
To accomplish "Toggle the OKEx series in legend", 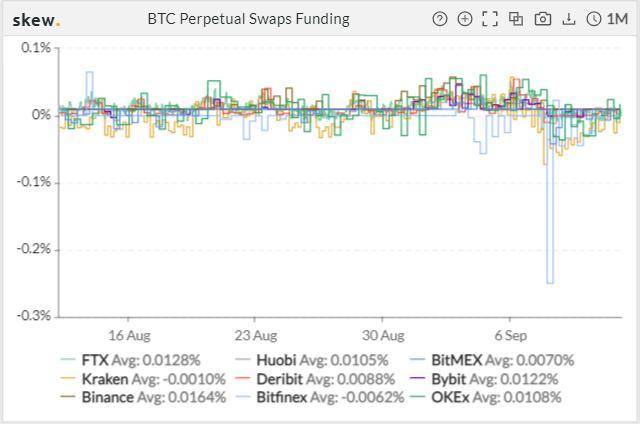I will tap(486, 397).
